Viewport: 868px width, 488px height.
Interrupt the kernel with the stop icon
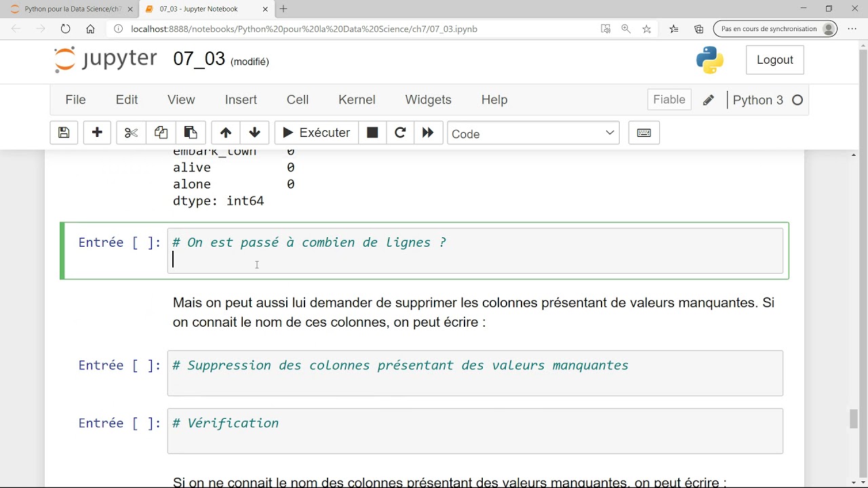[x=372, y=133]
